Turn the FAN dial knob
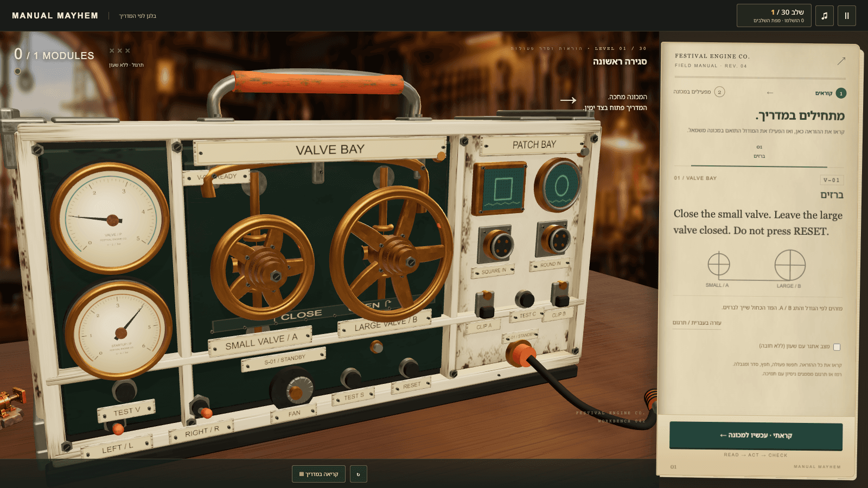868x488 pixels. [x=292, y=389]
